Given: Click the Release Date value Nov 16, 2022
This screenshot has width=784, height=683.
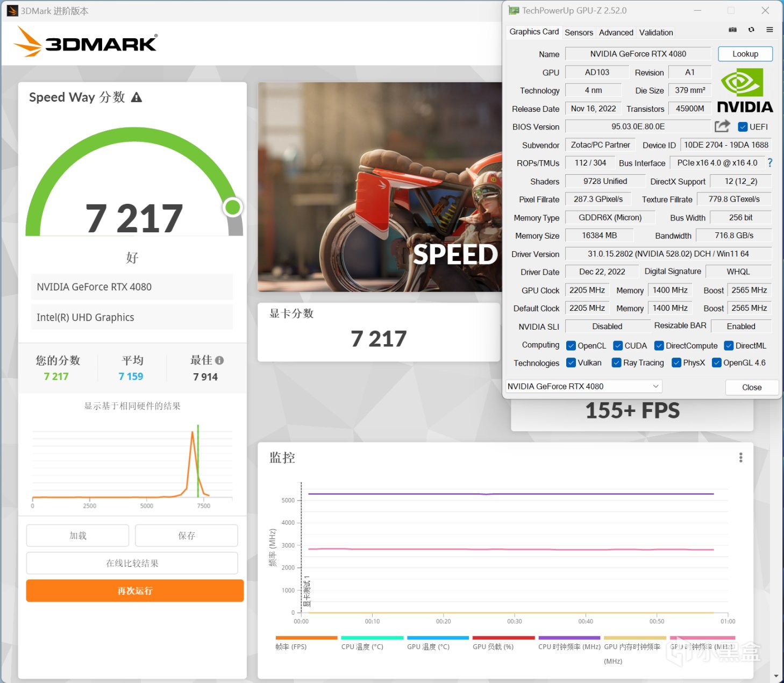Looking at the screenshot, I should click(x=593, y=109).
